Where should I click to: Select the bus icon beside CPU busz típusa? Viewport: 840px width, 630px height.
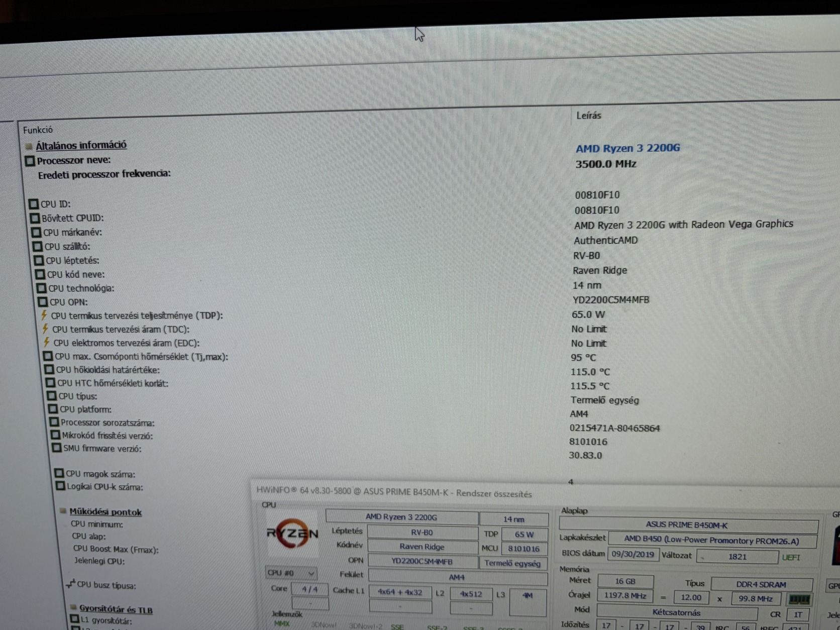[x=70, y=584]
